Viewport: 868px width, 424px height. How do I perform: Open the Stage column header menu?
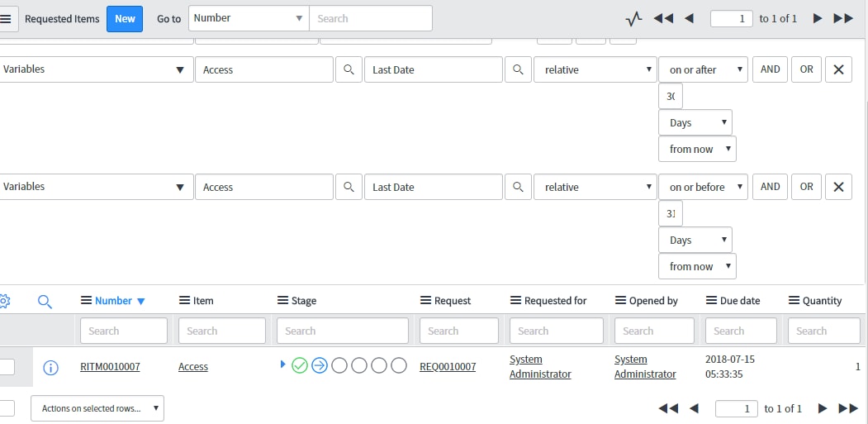pyautogui.click(x=282, y=300)
